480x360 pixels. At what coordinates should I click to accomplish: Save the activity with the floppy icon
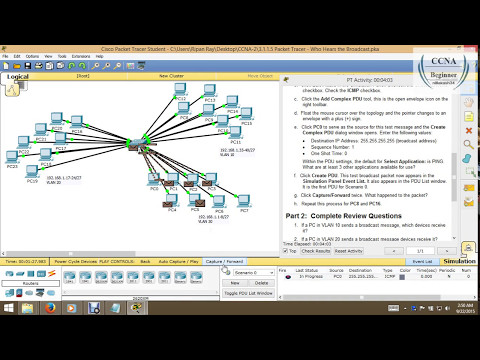click(28, 66)
